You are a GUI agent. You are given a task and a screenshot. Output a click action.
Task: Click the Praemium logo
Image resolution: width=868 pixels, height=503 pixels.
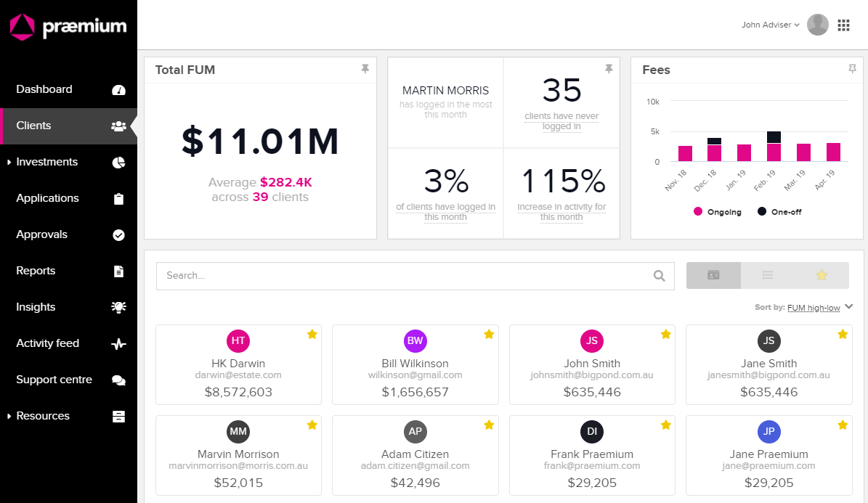point(68,27)
